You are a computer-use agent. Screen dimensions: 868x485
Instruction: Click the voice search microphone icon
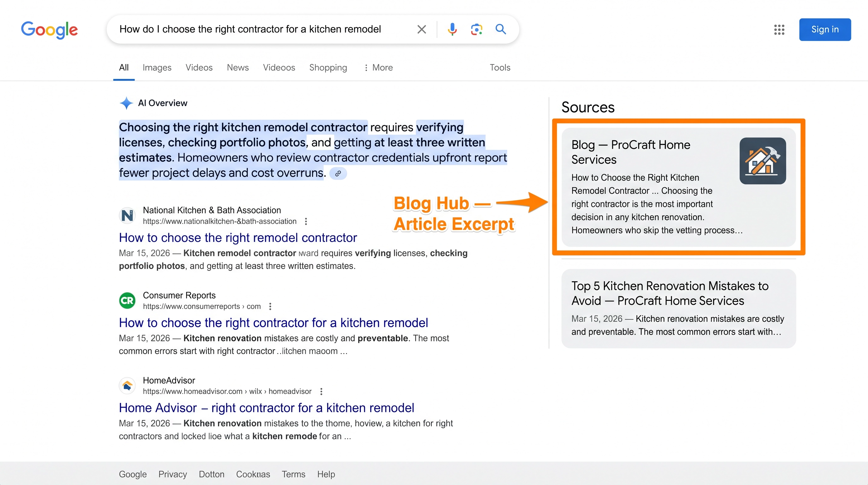[453, 29]
